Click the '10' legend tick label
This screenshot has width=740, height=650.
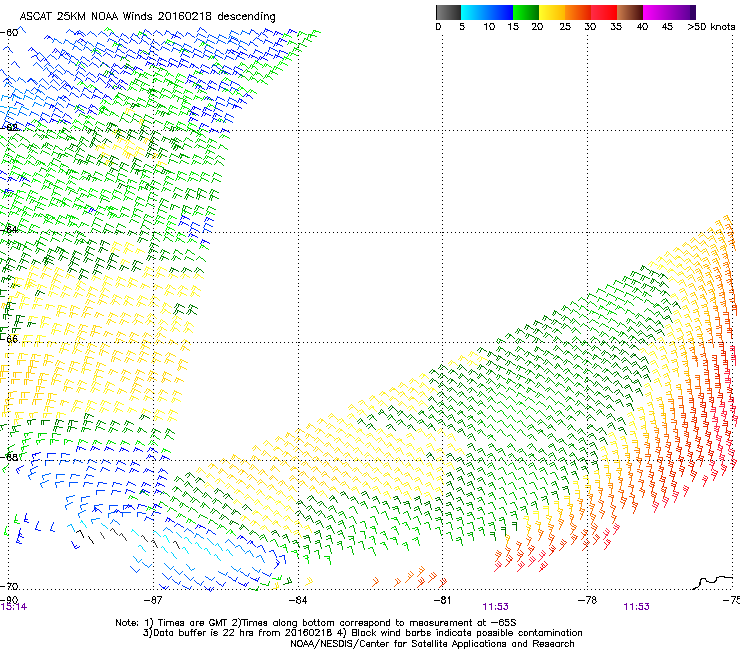point(489,27)
